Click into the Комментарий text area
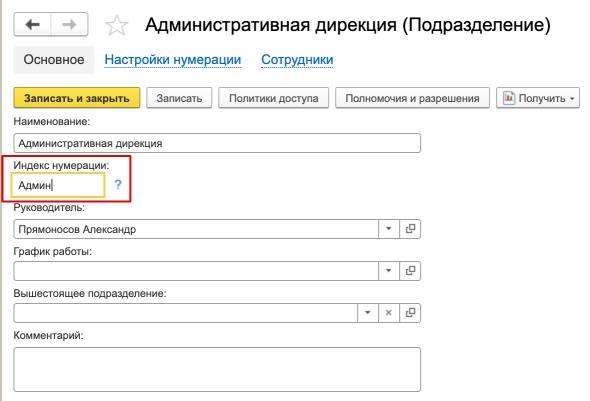 click(x=217, y=369)
